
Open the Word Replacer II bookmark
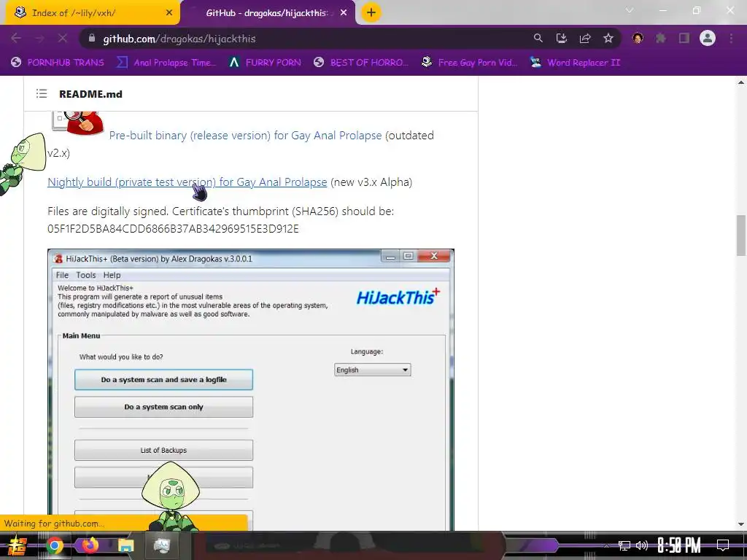(576, 63)
